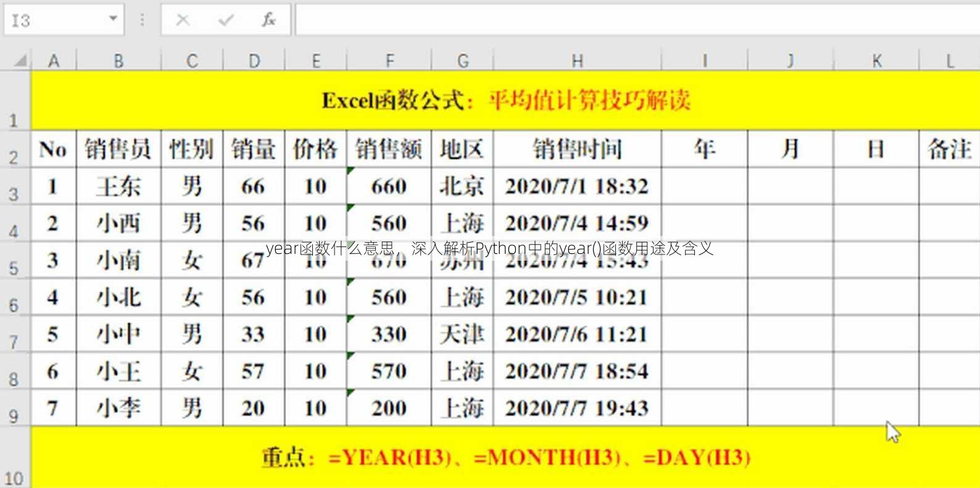Image resolution: width=980 pixels, height=488 pixels.
Task: Click the sales amount cell '330'
Action: [x=389, y=334]
